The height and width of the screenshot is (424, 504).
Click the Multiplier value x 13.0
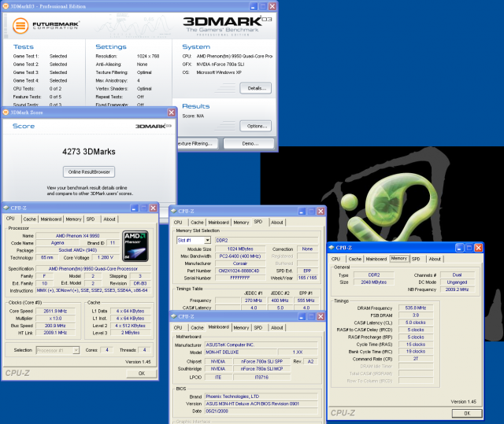55,319
